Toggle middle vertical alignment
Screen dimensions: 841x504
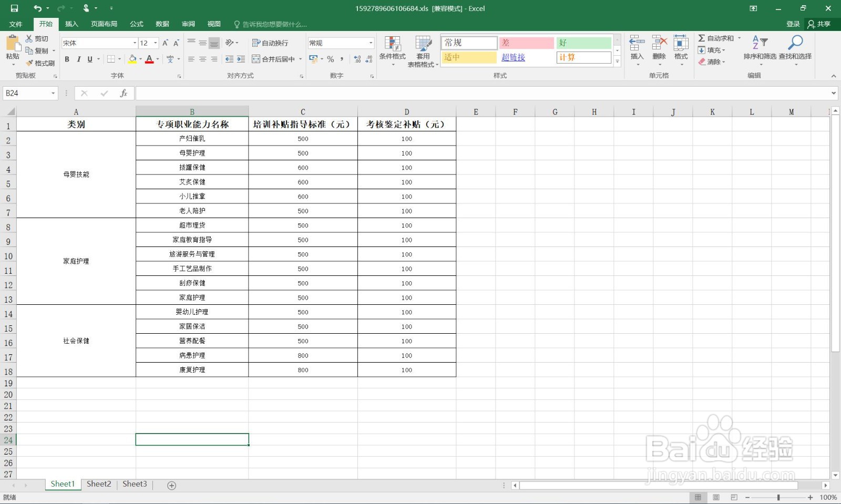tap(203, 43)
